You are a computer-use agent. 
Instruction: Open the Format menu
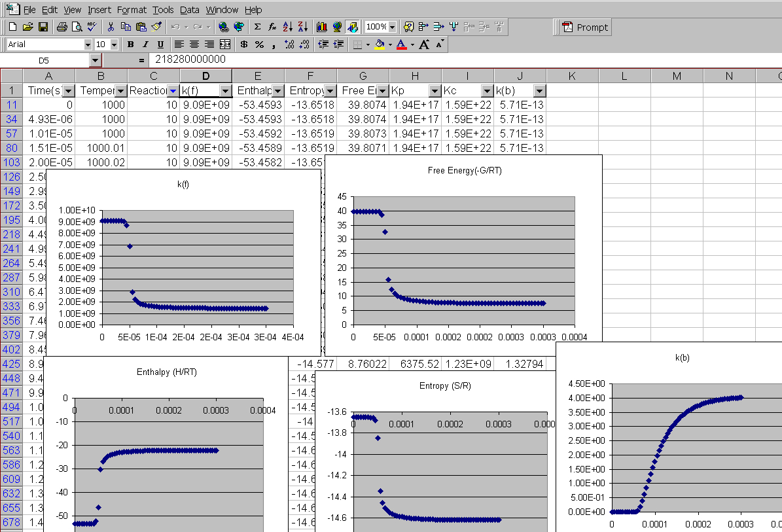click(132, 10)
